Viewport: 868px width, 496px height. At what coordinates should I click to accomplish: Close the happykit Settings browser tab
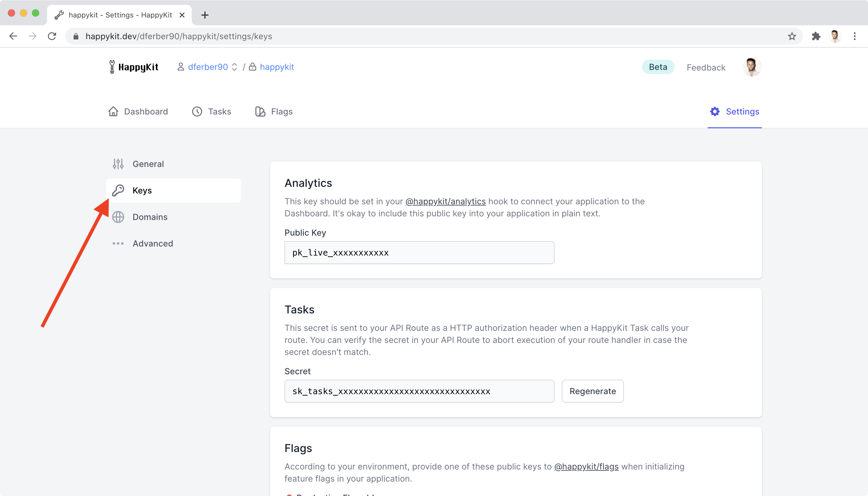pyautogui.click(x=182, y=15)
